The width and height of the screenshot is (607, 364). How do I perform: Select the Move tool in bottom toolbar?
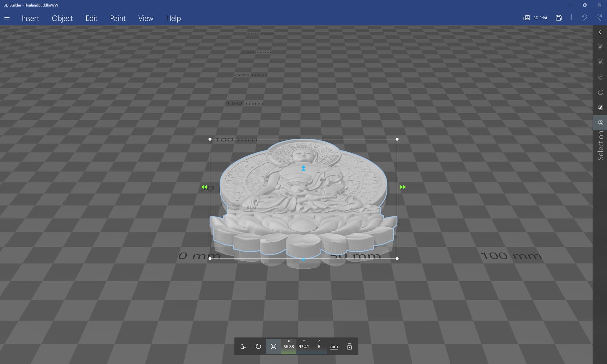click(243, 347)
